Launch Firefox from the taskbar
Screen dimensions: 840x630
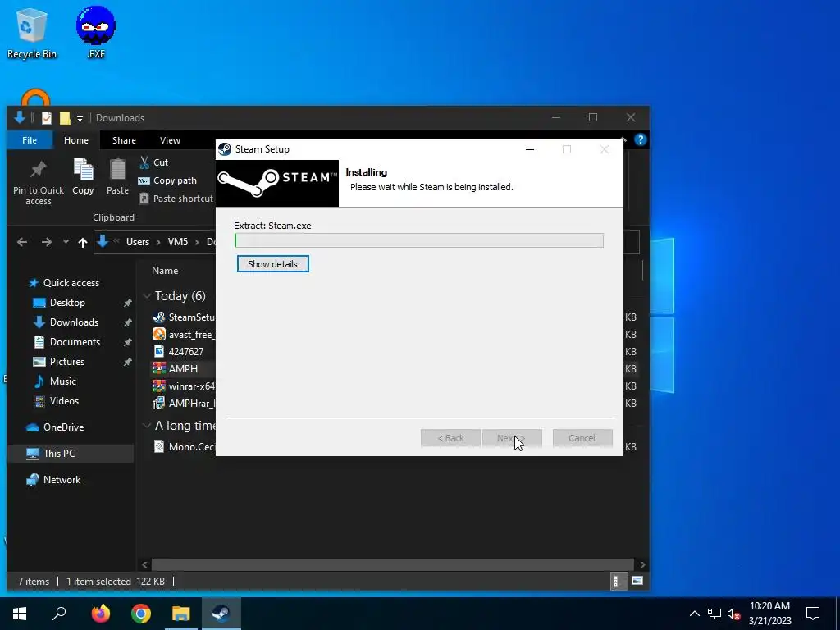(100, 614)
